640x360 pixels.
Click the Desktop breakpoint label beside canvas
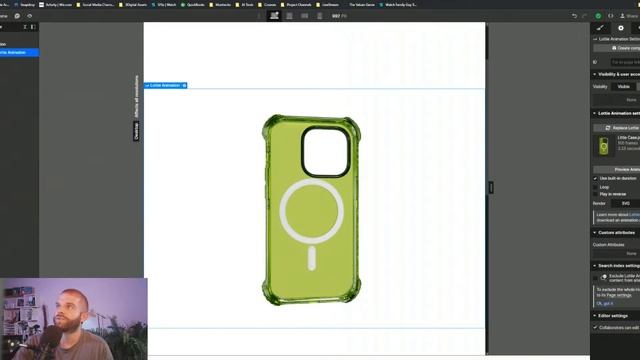tap(136, 131)
